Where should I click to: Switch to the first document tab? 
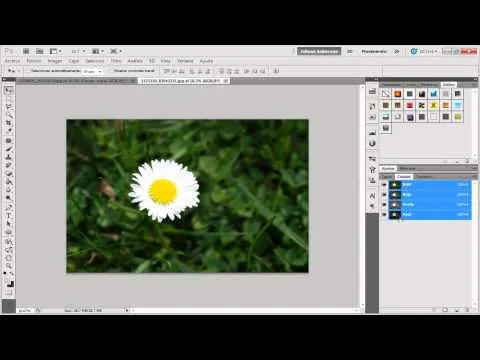click(77, 81)
